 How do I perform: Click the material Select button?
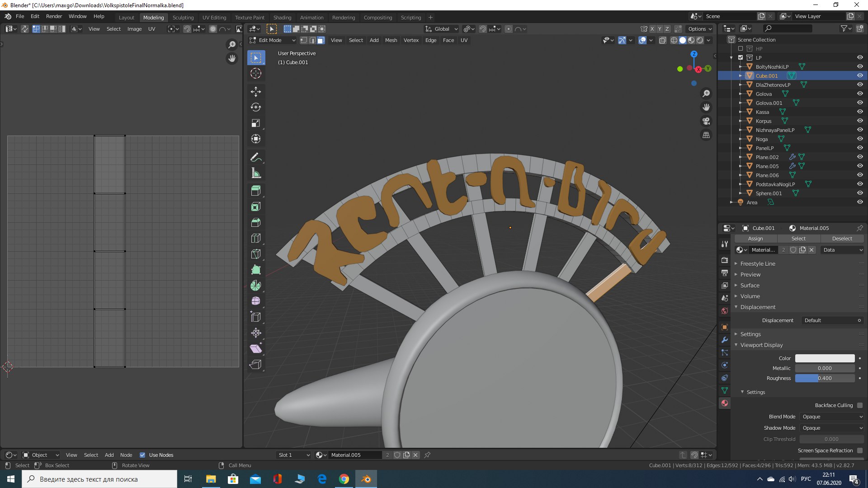798,239
